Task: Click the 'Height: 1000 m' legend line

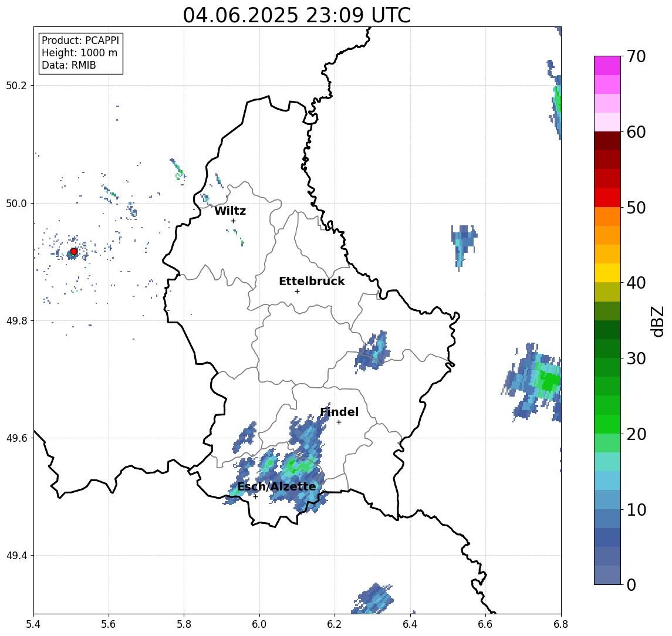Action: (79, 53)
